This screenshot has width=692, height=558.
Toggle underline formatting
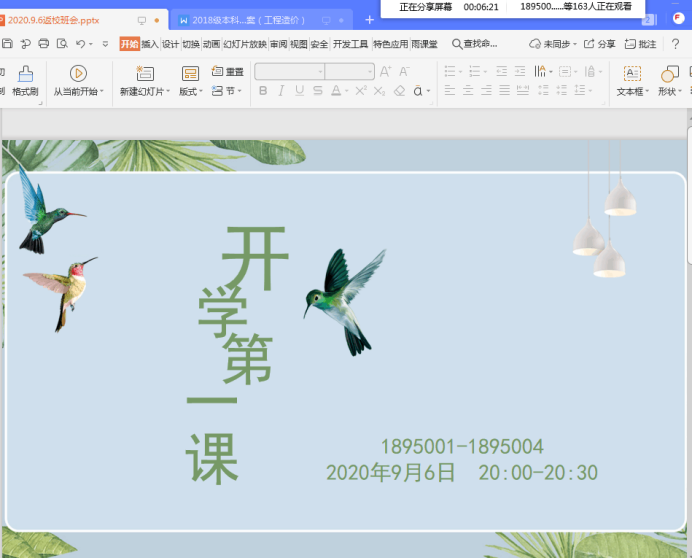click(x=299, y=91)
